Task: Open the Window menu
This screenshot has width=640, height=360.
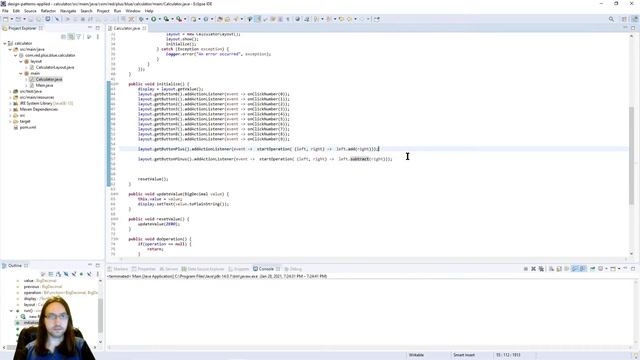Action: coord(133,11)
